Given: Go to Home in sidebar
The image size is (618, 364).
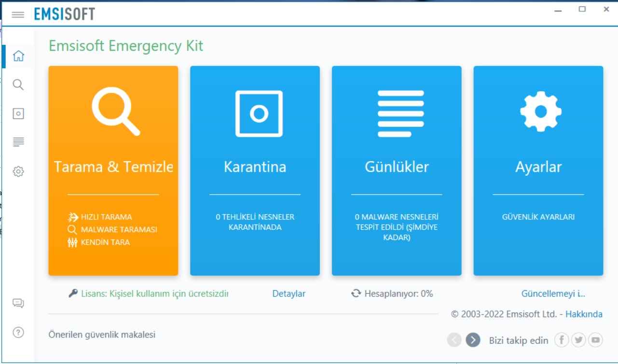Looking at the screenshot, I should tap(18, 56).
